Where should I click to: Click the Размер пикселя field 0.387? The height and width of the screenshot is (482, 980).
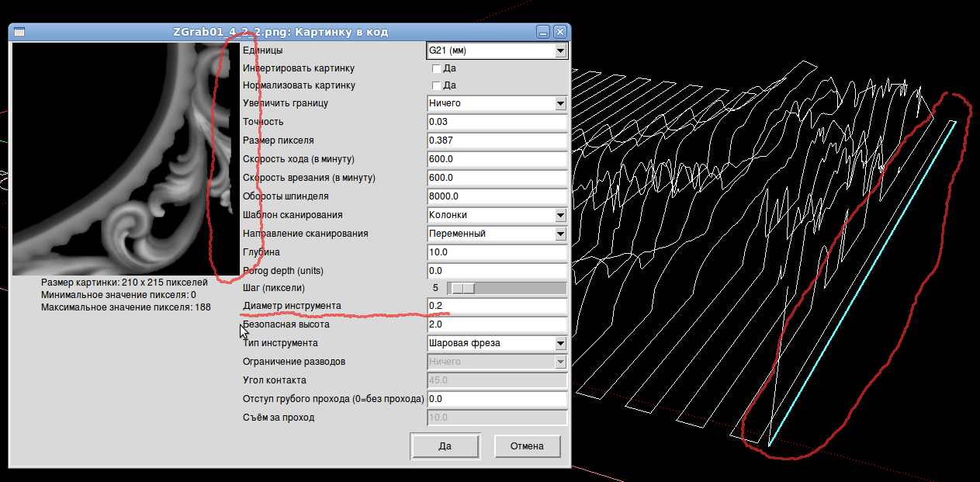coord(497,140)
